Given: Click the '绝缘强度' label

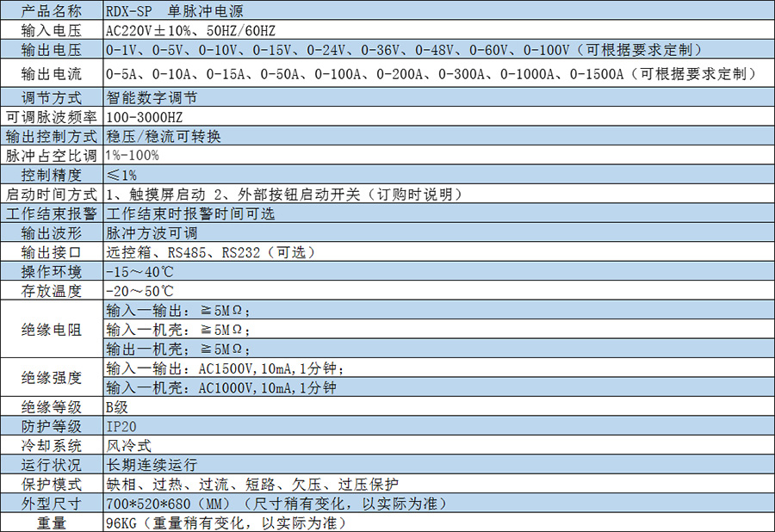Looking at the screenshot, I should tap(52, 378).
